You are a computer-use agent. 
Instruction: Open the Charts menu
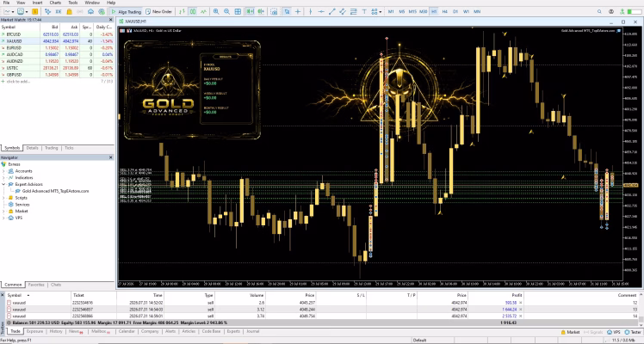pos(55,3)
